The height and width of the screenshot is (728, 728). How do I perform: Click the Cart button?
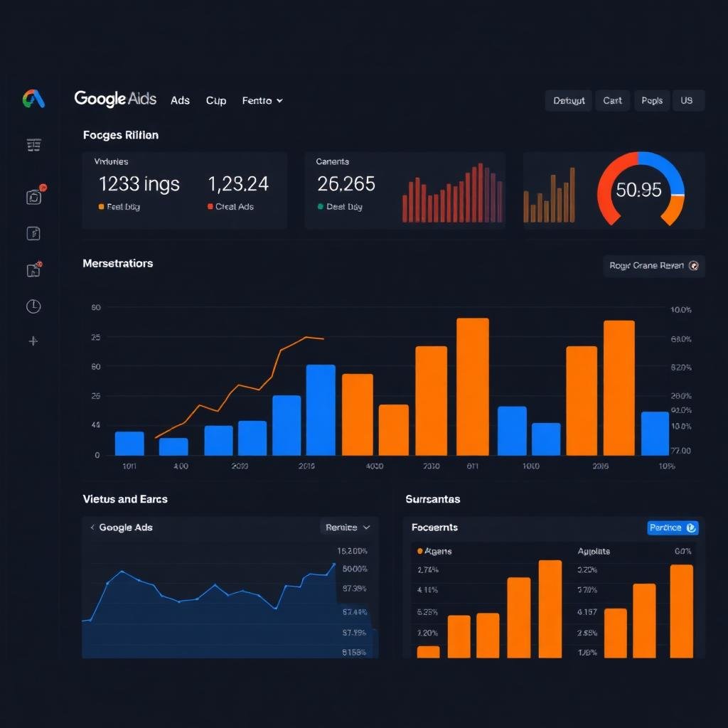tap(612, 100)
